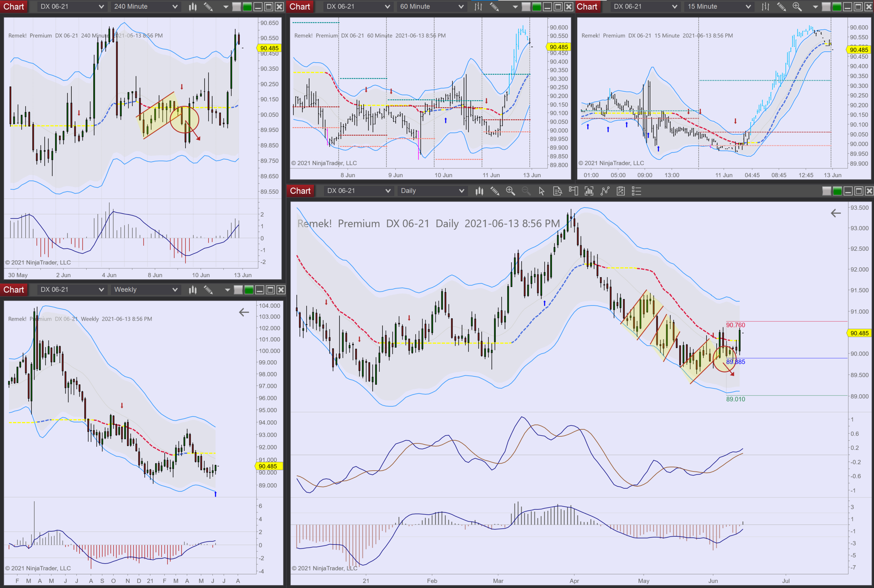Click Zoom In magnifier on Daily chart
Viewport: 874px width, 588px height.
point(510,191)
